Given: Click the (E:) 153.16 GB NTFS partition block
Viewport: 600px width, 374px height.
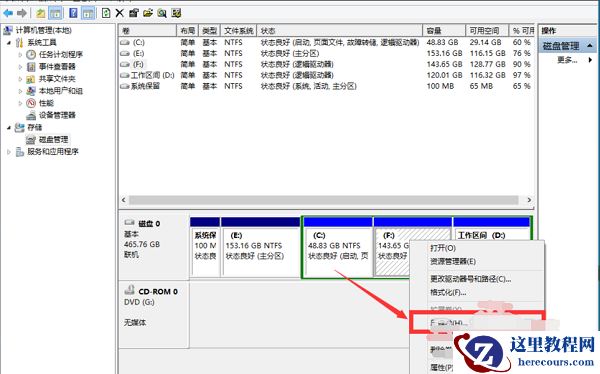Looking at the screenshot, I should click(x=261, y=247).
